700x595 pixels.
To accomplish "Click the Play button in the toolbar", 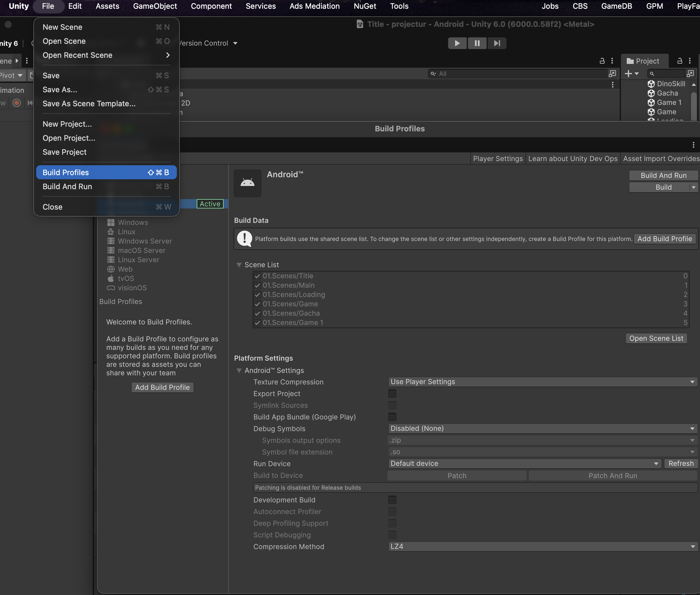I will pos(457,43).
